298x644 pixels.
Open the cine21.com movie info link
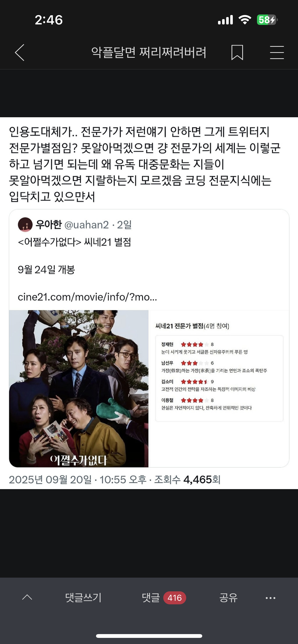(87, 297)
